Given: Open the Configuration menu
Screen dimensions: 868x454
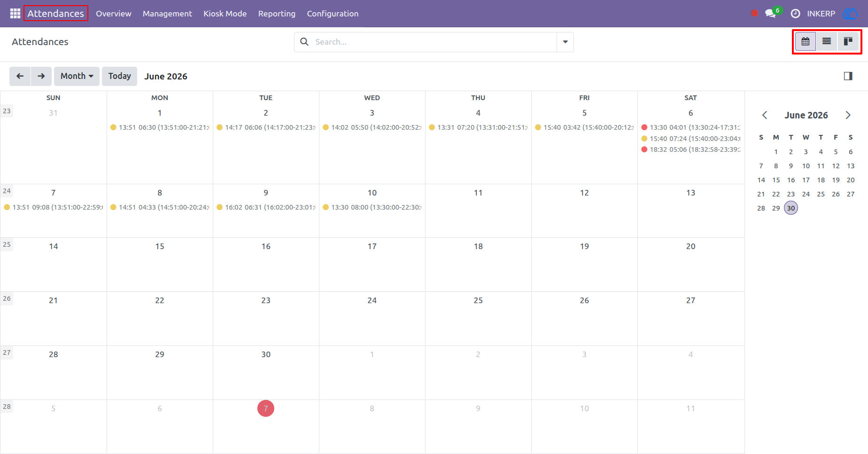Looking at the screenshot, I should tap(333, 14).
